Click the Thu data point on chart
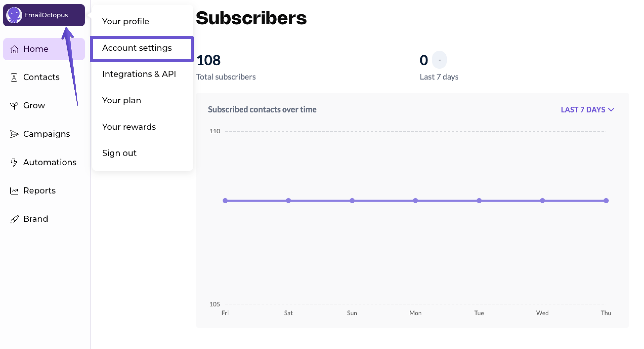This screenshot has height=349, width=644. [606, 201]
